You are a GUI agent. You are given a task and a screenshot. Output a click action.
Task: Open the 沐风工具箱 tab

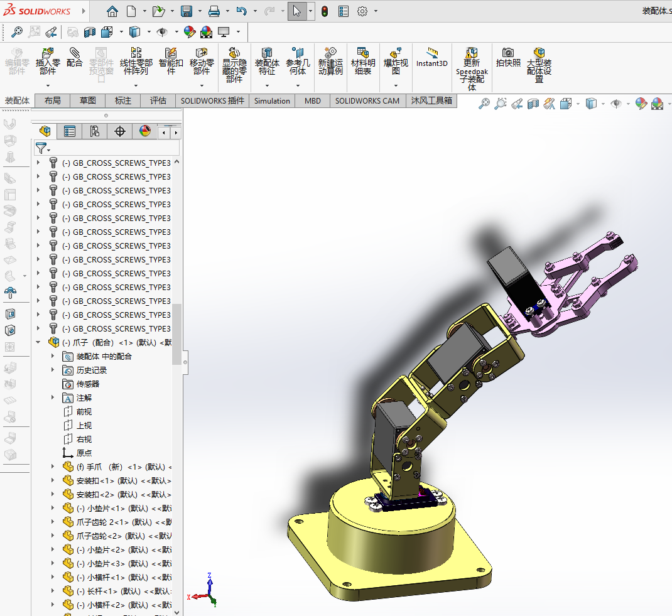pyautogui.click(x=431, y=100)
